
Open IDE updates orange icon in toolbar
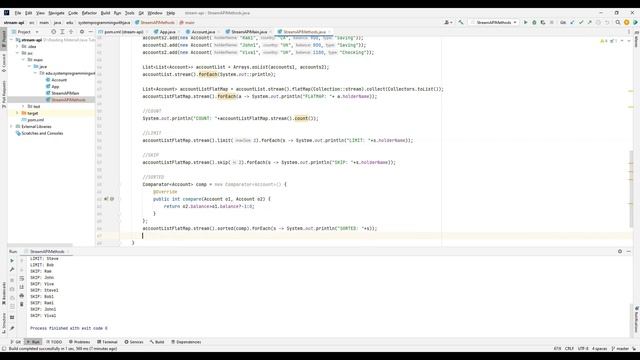click(x=627, y=22)
